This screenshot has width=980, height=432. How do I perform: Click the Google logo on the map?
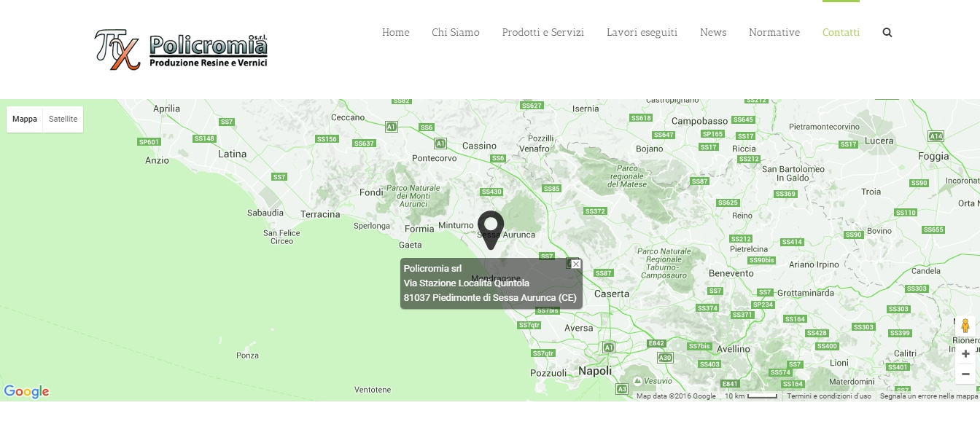[x=26, y=392]
